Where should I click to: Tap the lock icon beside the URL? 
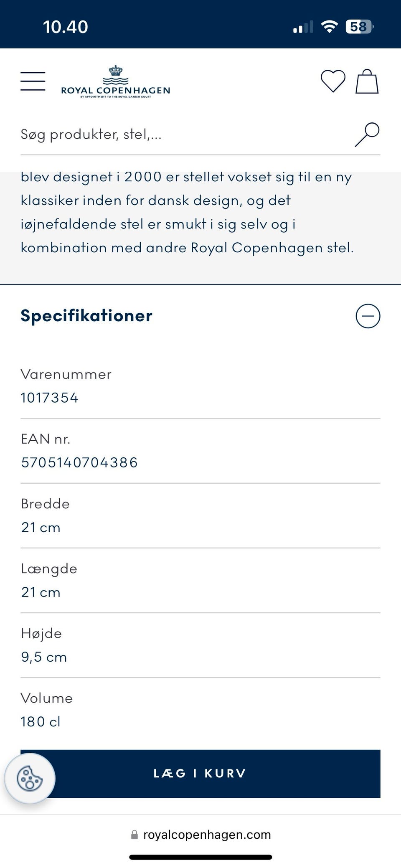pos(135,835)
